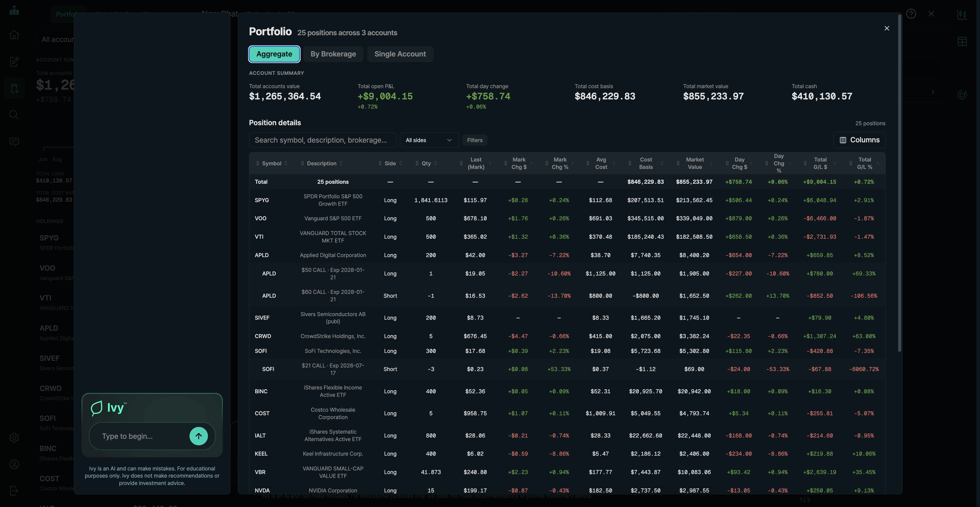Click the Ivy leaf logo
This screenshot has width=980, height=507.
click(x=97, y=408)
